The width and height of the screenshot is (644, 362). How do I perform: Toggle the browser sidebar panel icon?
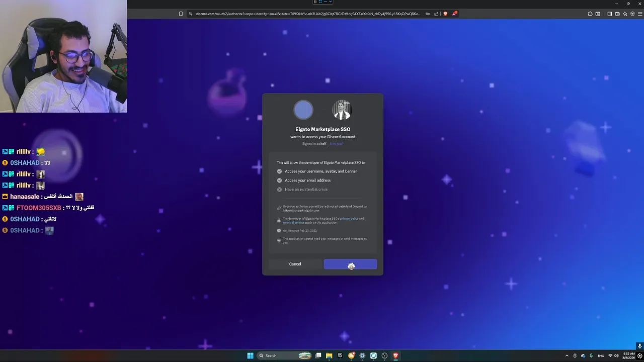pyautogui.click(x=609, y=14)
